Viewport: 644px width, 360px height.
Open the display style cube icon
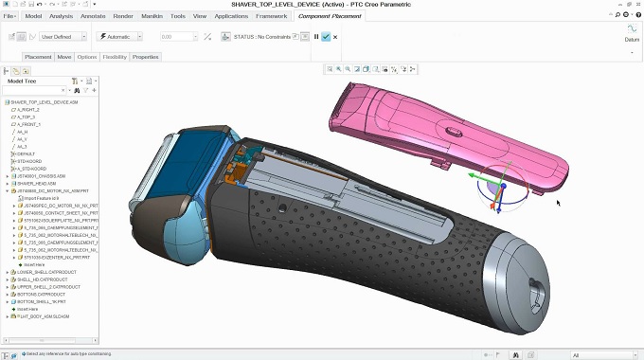[x=366, y=69]
